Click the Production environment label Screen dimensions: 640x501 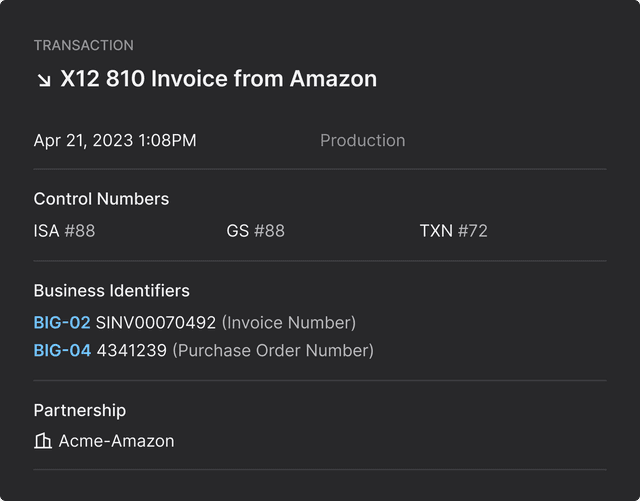pos(362,141)
